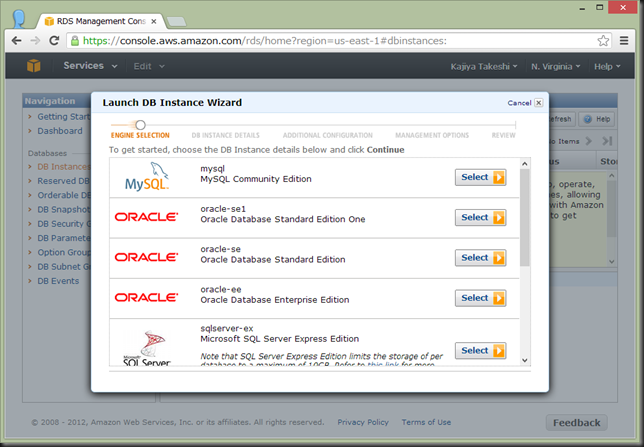Click the green padlock security icon

(x=75, y=41)
